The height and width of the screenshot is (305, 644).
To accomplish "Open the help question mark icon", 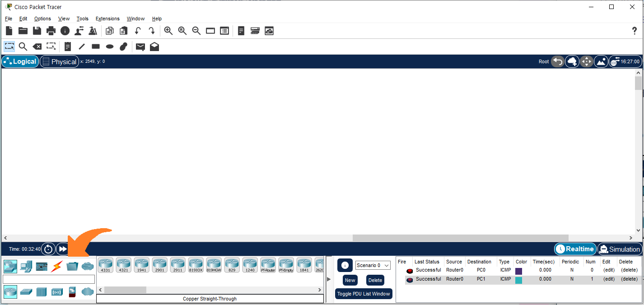I will coord(634,31).
